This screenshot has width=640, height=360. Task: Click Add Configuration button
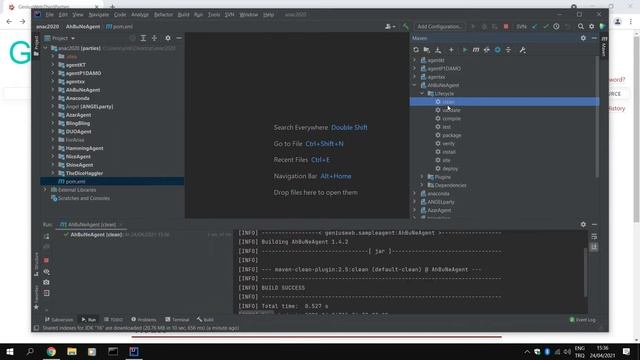439,27
